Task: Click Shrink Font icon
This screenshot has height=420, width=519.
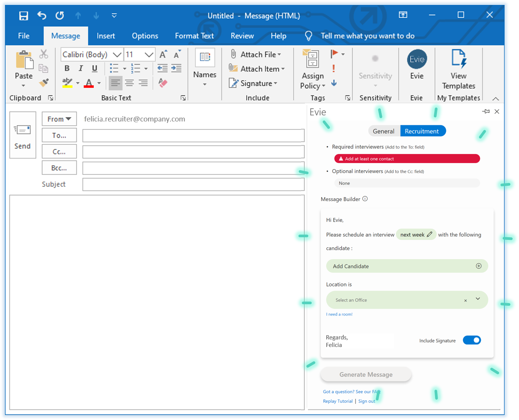Action: 177,54
